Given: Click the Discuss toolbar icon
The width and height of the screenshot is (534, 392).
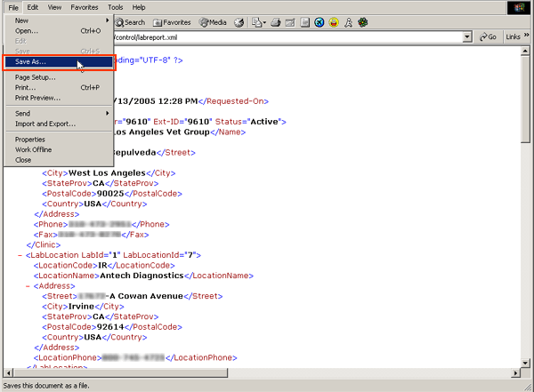Looking at the screenshot, I should point(304,23).
